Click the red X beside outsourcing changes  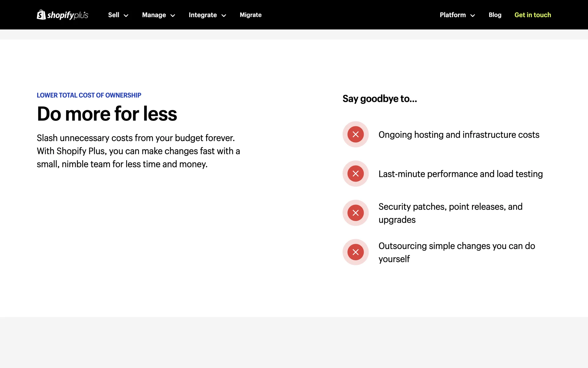[356, 252]
